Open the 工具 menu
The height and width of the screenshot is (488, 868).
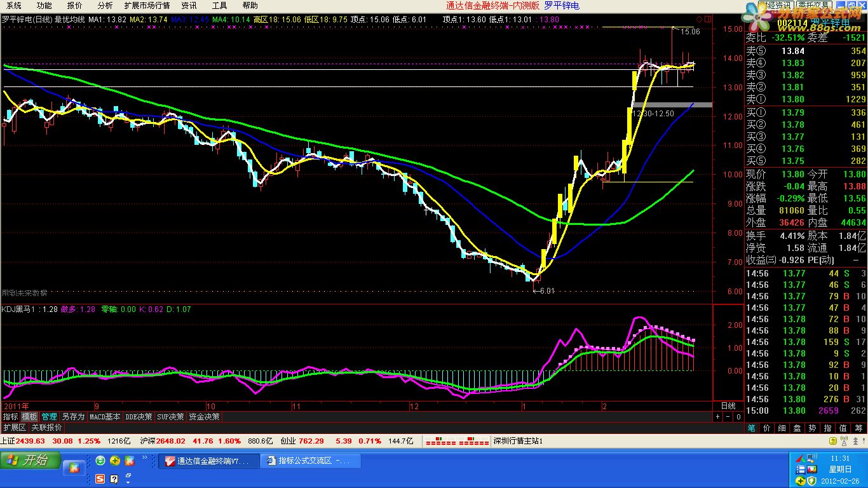(219, 5)
